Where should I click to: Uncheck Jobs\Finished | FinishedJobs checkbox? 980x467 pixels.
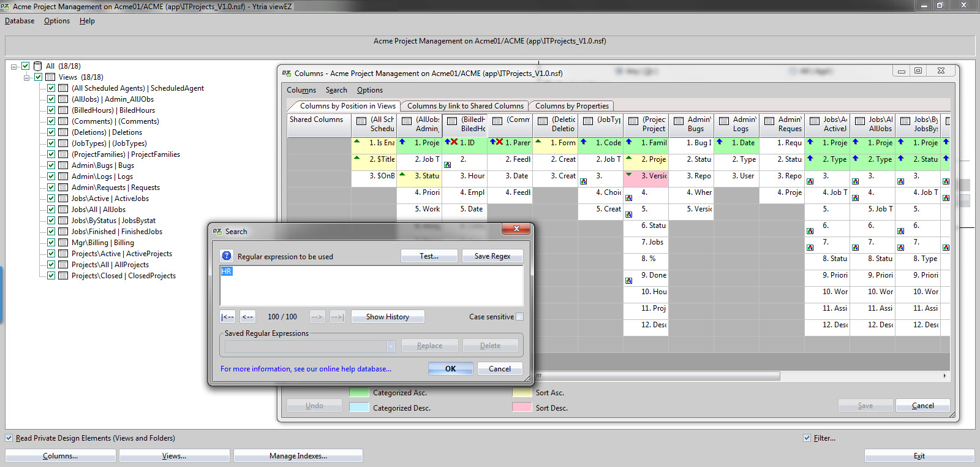click(51, 232)
